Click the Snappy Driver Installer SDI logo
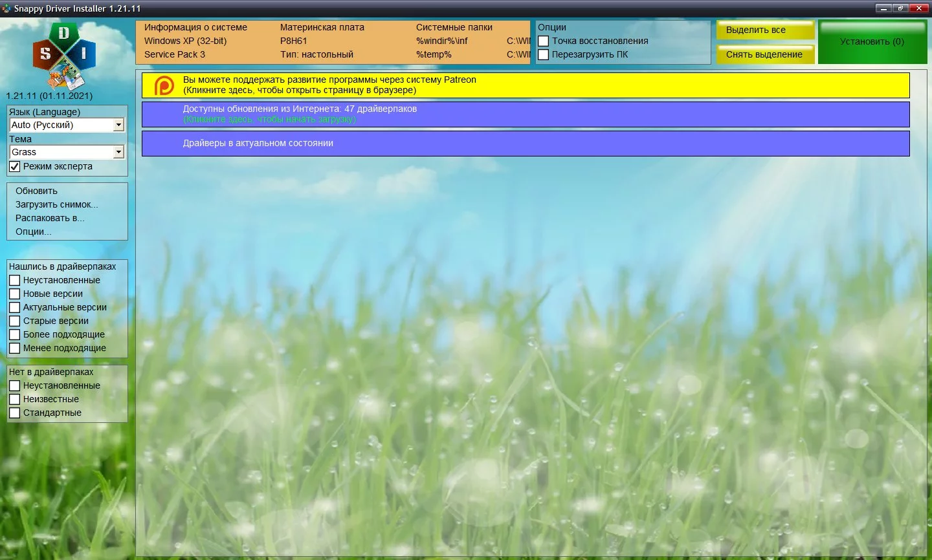 pos(64,56)
